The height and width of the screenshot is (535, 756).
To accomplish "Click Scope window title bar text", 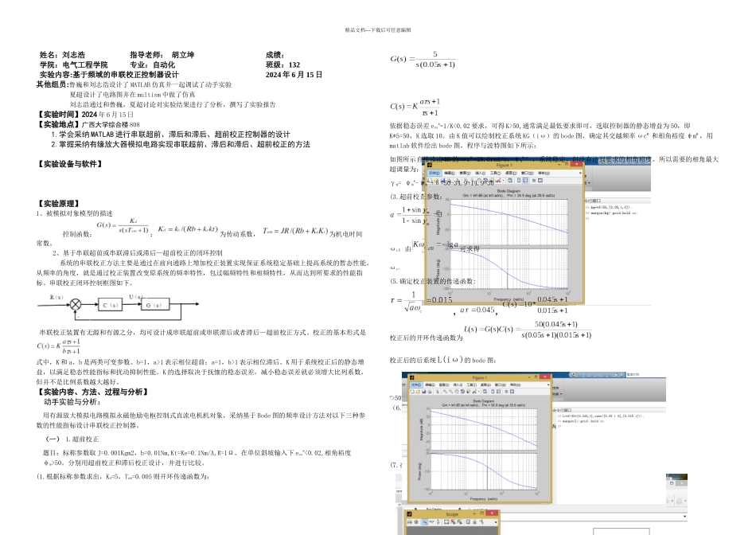I will 452,514.
